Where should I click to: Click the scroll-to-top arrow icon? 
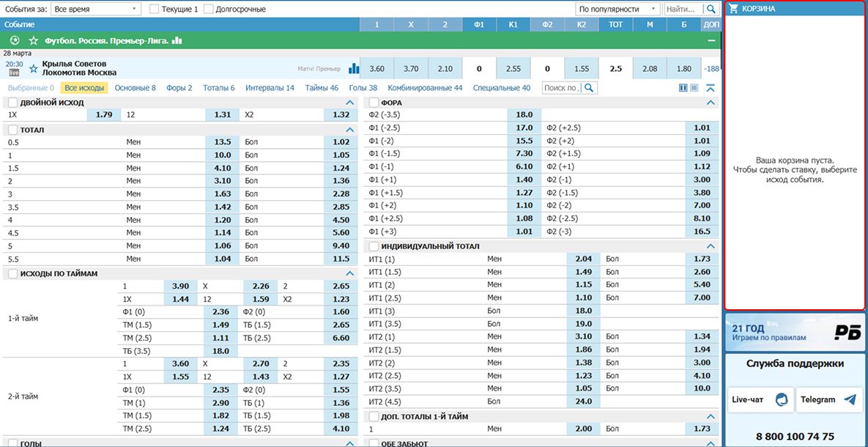pyautogui.click(x=710, y=88)
